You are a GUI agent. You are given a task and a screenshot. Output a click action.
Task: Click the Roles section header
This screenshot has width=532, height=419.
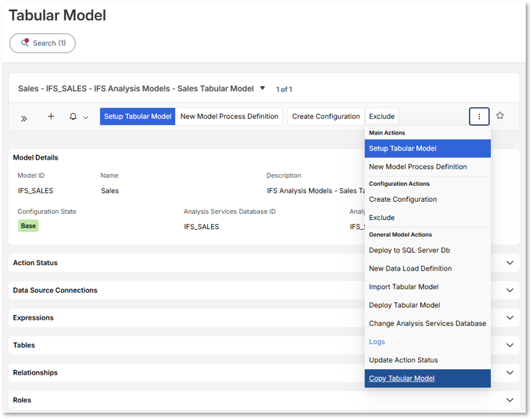22,400
